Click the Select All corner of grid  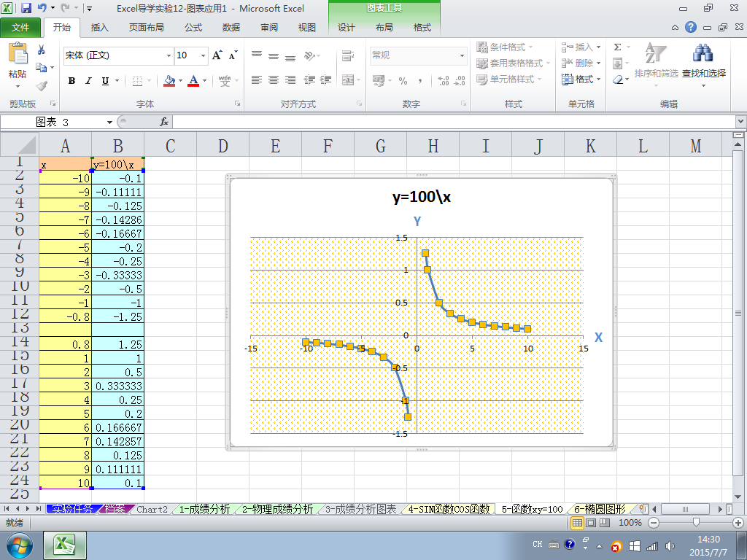click(x=20, y=145)
